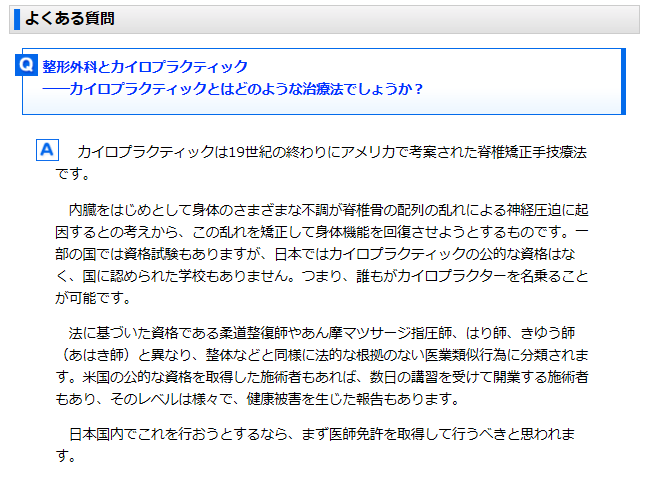Image resolution: width=648 pixels, height=477 pixels.
Task: Click the answer line mentioning 19世紀の終わりにアメリカ
Action: (x=332, y=152)
